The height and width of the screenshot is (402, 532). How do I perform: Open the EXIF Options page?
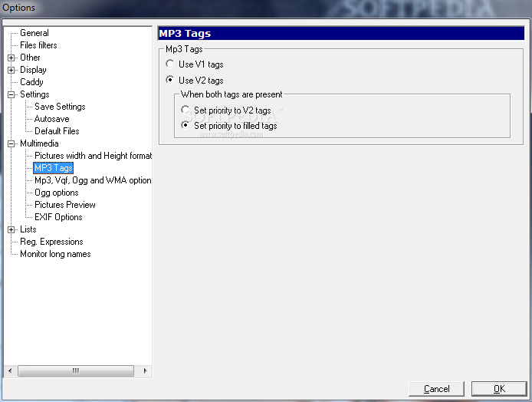(x=58, y=217)
